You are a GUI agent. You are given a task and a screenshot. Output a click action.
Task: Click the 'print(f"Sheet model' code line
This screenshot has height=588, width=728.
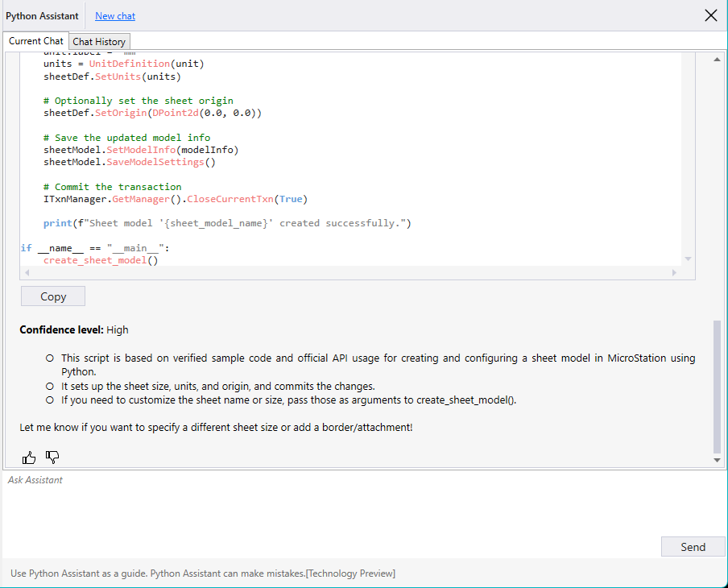[227, 223]
